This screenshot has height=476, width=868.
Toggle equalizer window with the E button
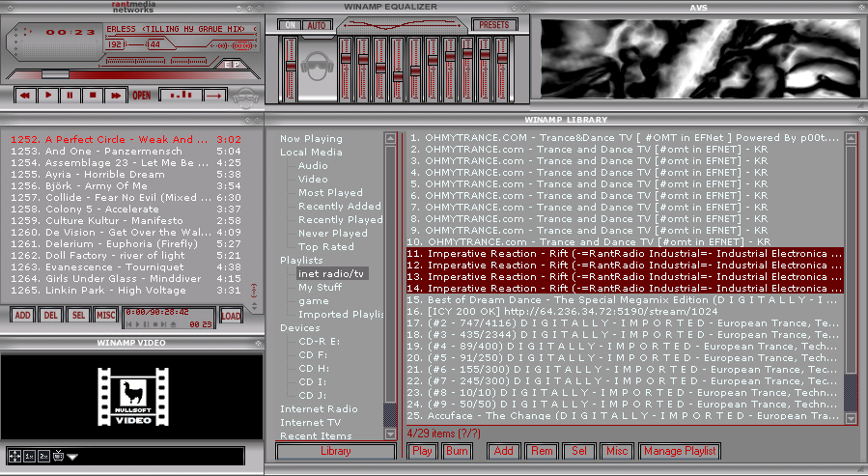[227, 65]
